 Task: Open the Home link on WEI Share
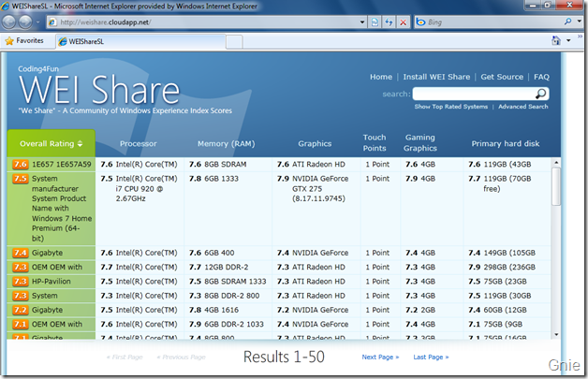coord(381,77)
